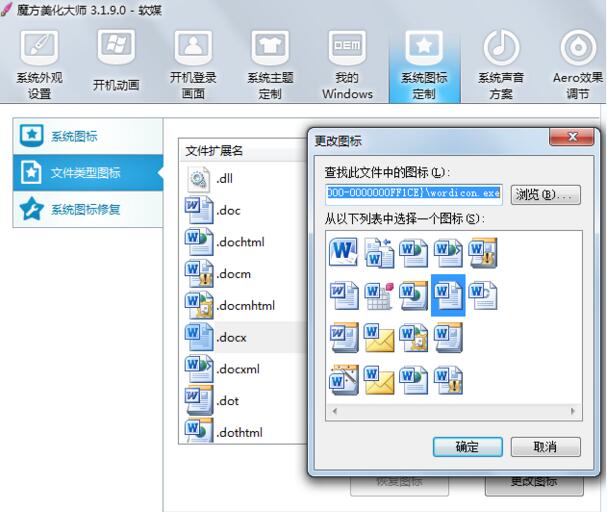Select the .docx file extension row

[243, 337]
